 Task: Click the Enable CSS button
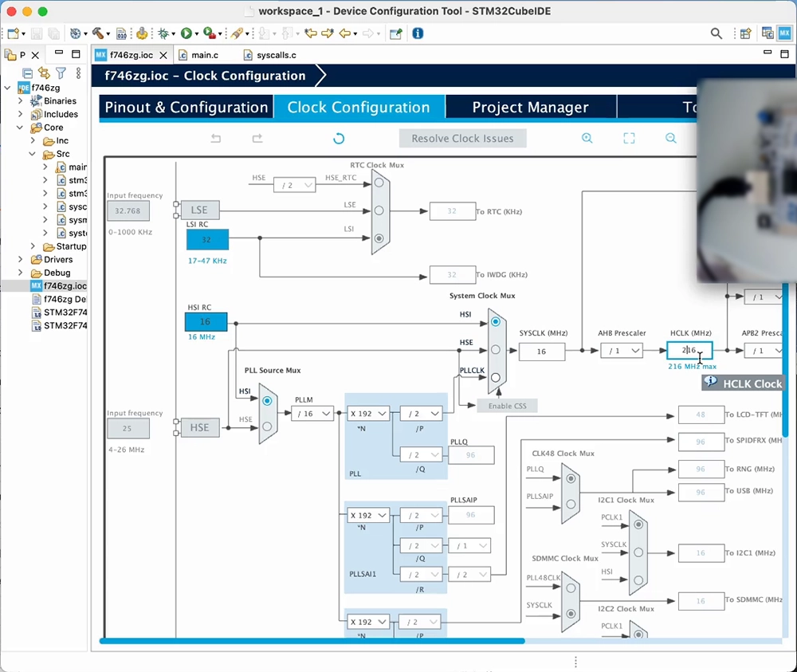coord(507,406)
